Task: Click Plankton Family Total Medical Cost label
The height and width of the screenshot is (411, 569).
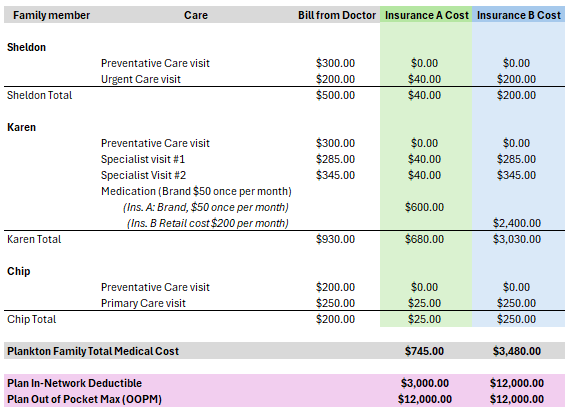Action: pyautogui.click(x=93, y=351)
